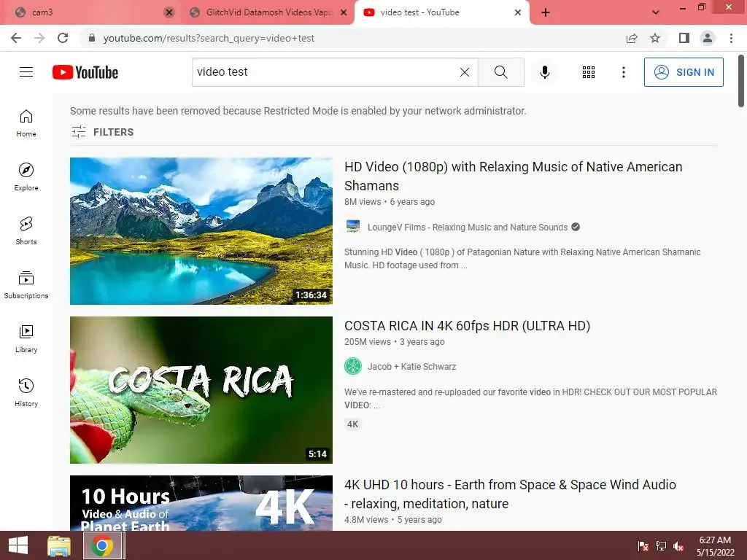The height and width of the screenshot is (560, 747).
Task: Click the Chrome taskbar icon
Action: (102, 545)
